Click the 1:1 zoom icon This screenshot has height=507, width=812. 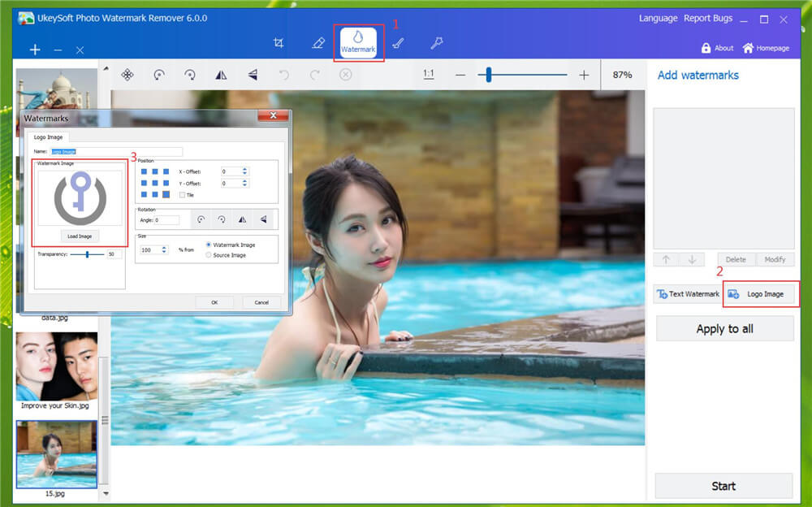coord(429,74)
